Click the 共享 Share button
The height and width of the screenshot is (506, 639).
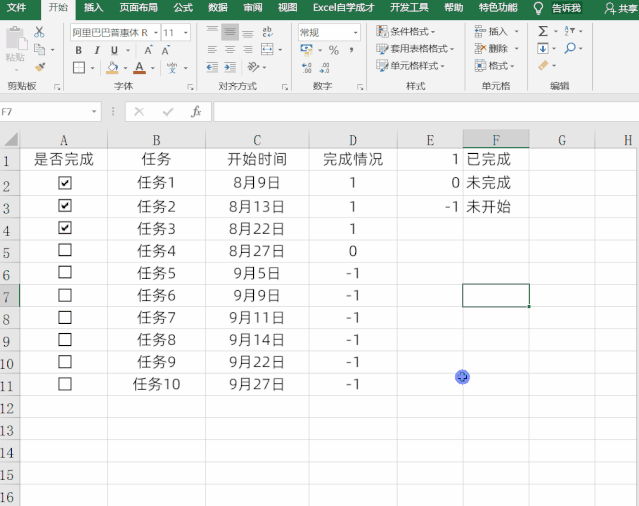click(621, 8)
